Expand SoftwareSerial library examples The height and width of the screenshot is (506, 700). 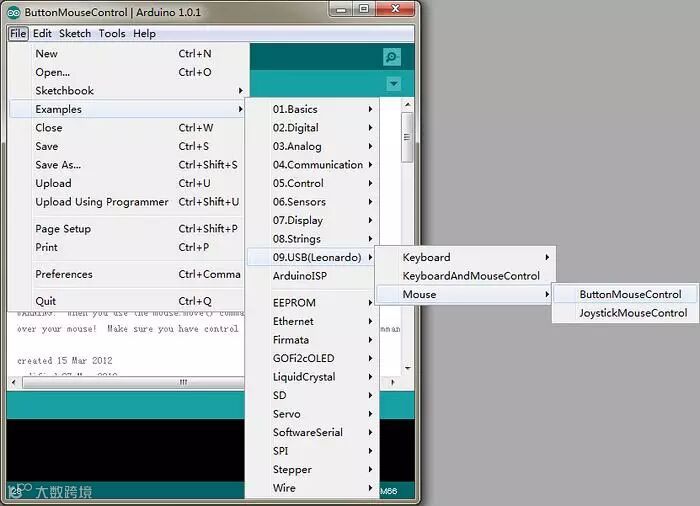(x=312, y=433)
